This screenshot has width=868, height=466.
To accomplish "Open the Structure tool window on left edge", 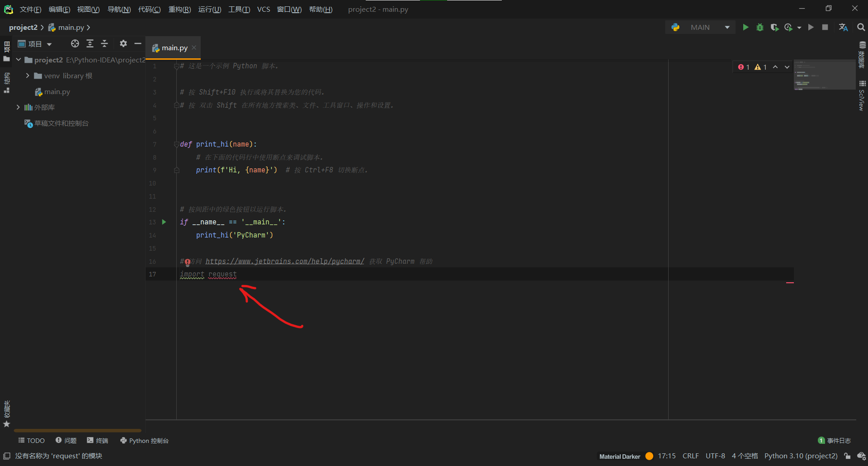I will pos(7,82).
